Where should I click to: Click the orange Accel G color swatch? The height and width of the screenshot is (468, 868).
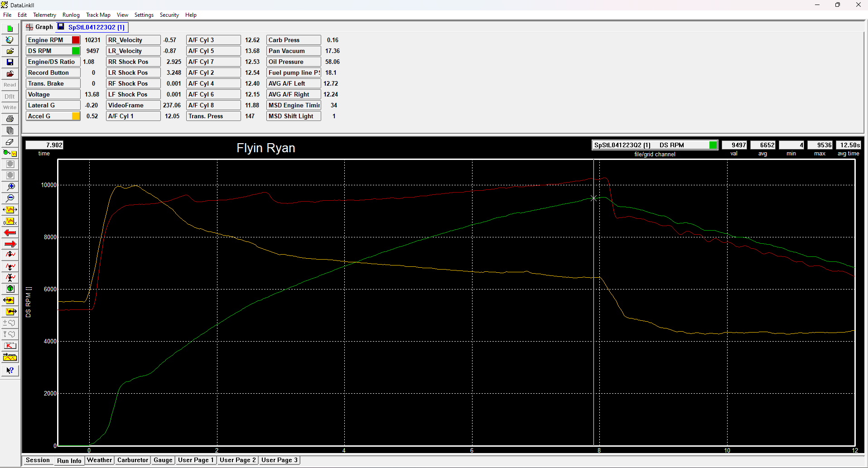76,116
